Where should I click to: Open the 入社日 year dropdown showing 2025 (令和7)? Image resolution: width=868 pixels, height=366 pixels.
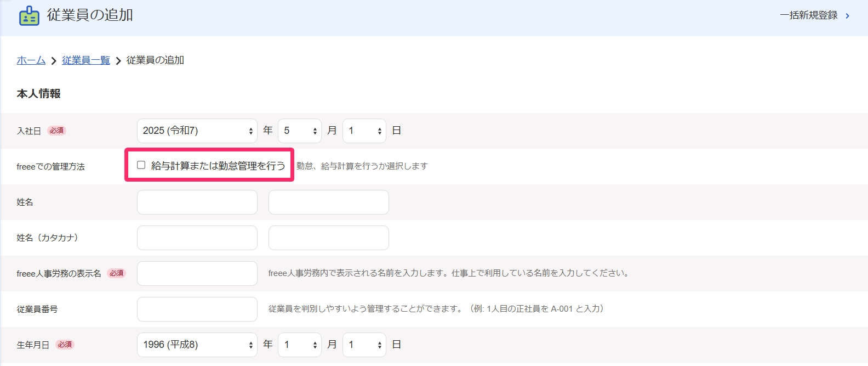(x=197, y=131)
